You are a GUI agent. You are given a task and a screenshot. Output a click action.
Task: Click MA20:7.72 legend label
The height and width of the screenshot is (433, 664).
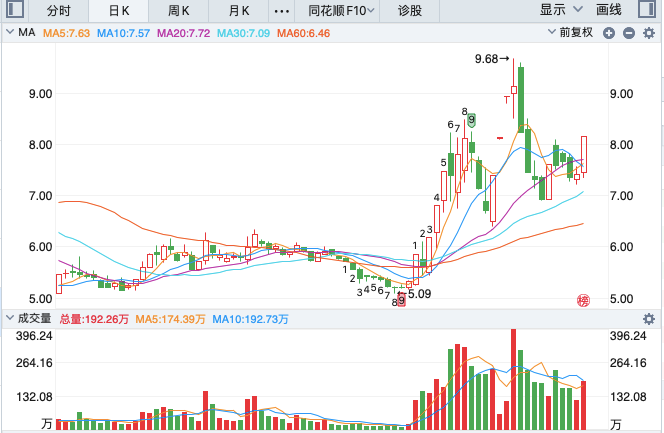[x=183, y=33]
